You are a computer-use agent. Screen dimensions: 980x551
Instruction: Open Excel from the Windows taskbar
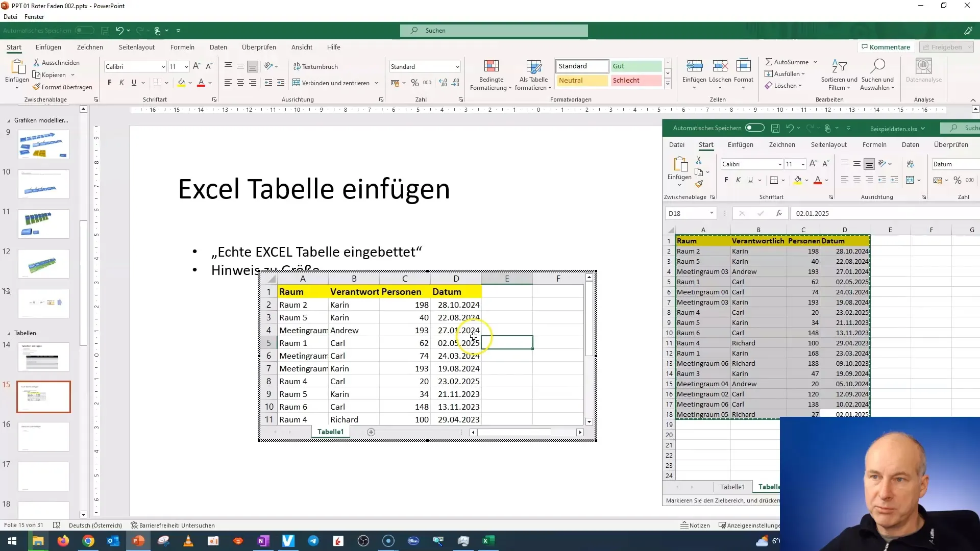point(488,541)
